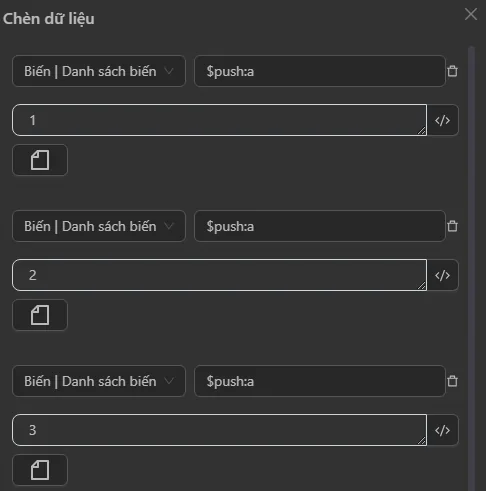Open code editor for value 3
Screen dimensions: 486x491
click(442, 430)
